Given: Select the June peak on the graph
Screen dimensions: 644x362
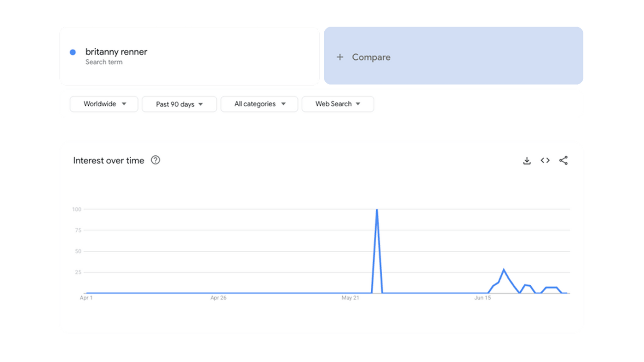Looking at the screenshot, I should 504,270.
